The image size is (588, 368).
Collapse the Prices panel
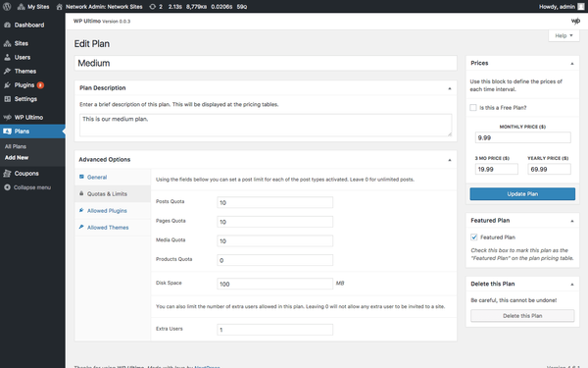(x=572, y=64)
